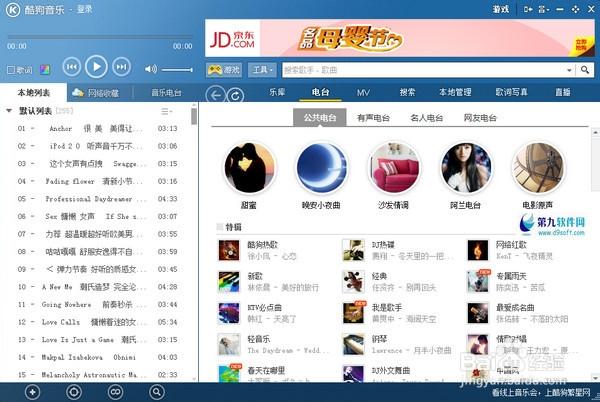Viewport: 600px width, 402px height.
Task: Select the 网友电台 sub-tab
Action: pos(480,118)
